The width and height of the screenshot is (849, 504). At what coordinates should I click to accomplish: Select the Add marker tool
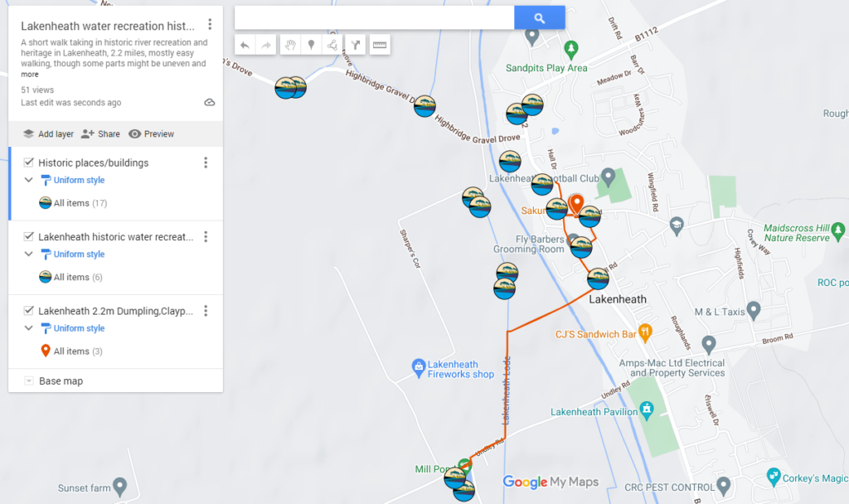(312, 45)
